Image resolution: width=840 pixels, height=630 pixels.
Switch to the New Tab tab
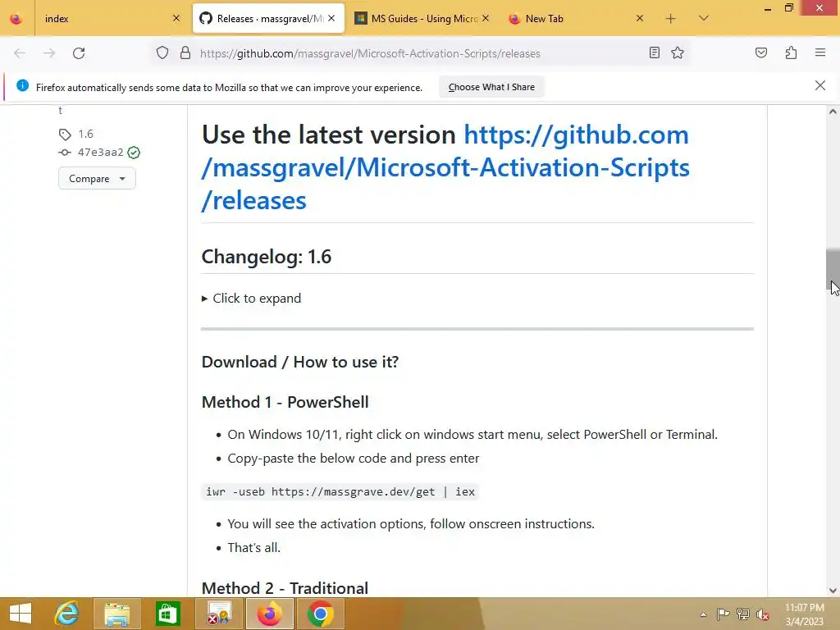577,19
